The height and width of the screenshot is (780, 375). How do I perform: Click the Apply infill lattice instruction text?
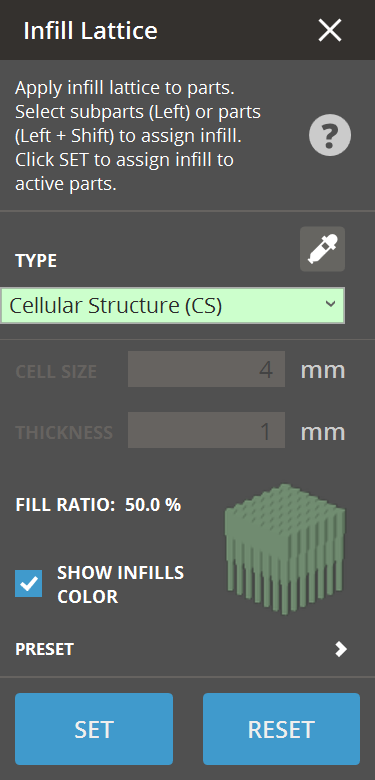pos(138,136)
